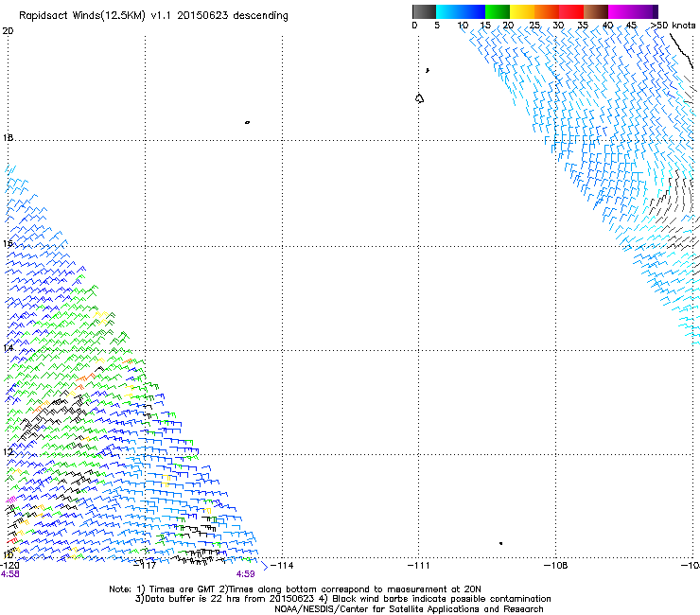
Task: Click the longitude label "-120" at bottom left
Action: [x=9, y=566]
